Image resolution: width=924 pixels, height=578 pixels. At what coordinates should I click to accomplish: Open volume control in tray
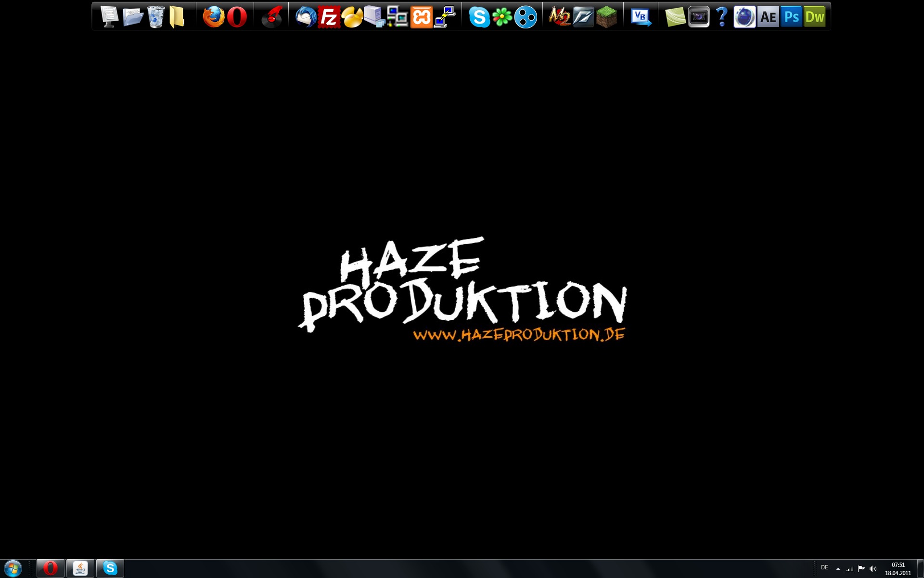click(x=873, y=569)
